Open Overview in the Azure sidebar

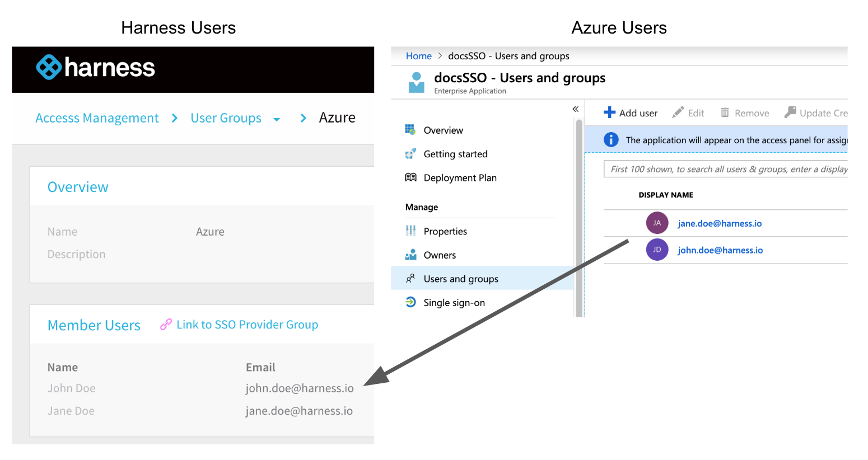(x=444, y=130)
